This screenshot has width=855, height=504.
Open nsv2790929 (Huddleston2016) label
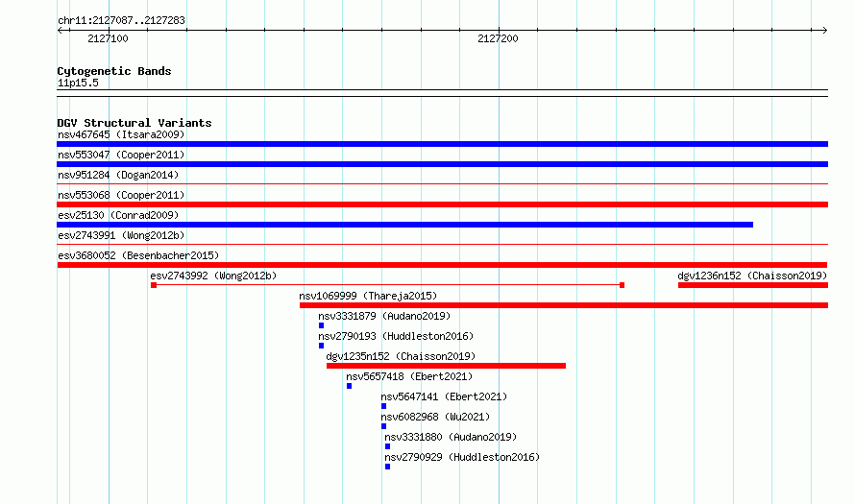point(462,457)
